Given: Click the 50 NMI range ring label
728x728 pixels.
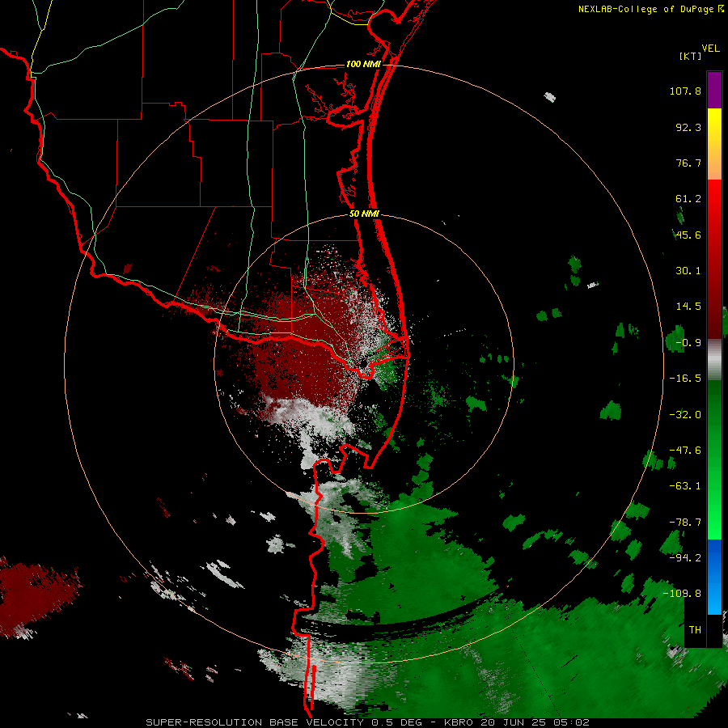Looking at the screenshot, I should 364,214.
